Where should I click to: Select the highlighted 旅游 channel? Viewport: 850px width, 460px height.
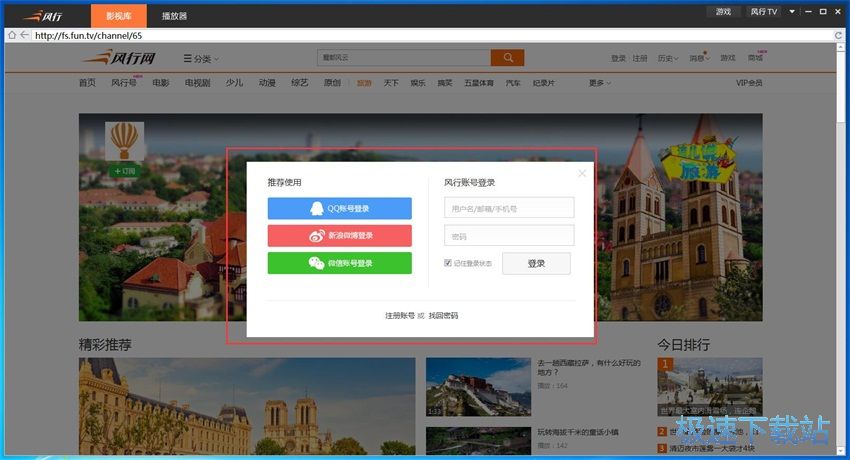[x=364, y=83]
